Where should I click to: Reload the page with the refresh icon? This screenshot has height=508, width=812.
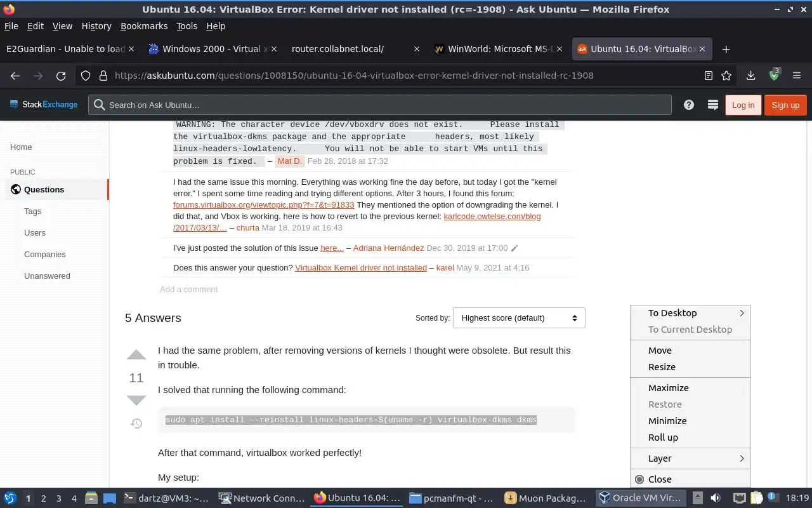(x=61, y=76)
